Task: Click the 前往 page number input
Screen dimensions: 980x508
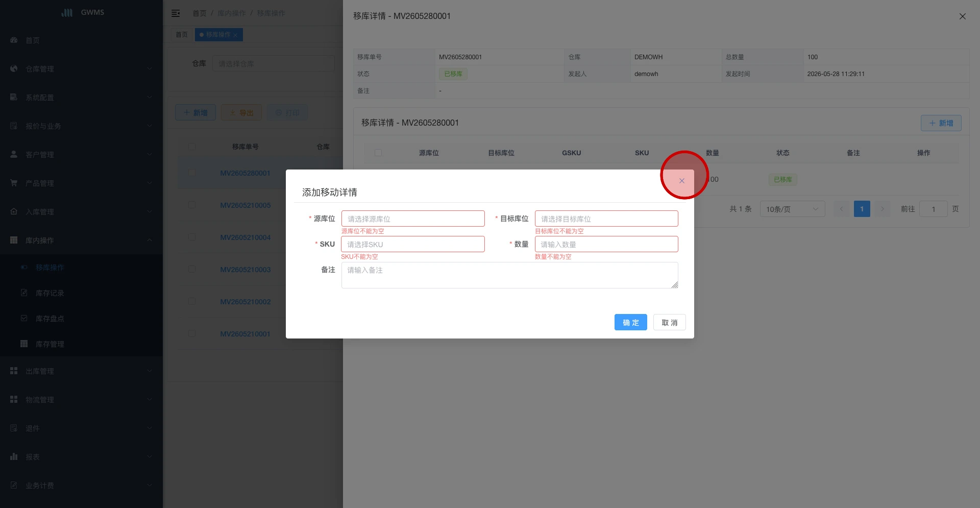Action: pos(934,209)
